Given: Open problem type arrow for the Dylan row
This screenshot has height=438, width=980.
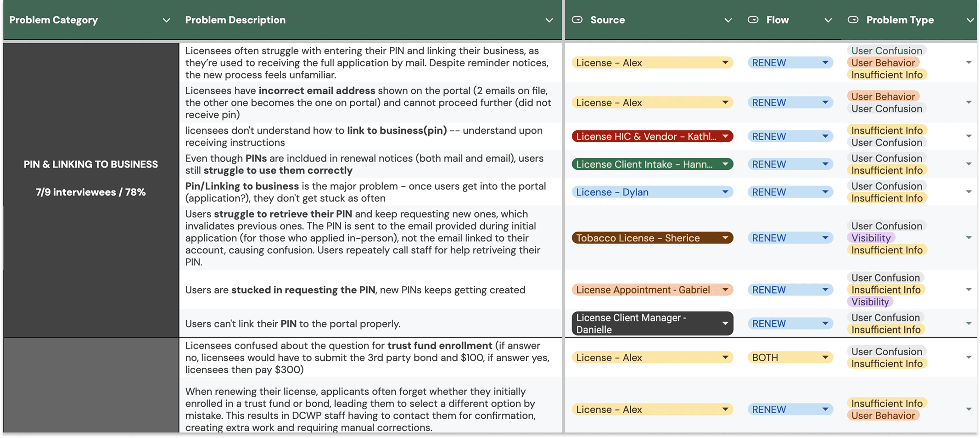Looking at the screenshot, I should click(x=969, y=192).
